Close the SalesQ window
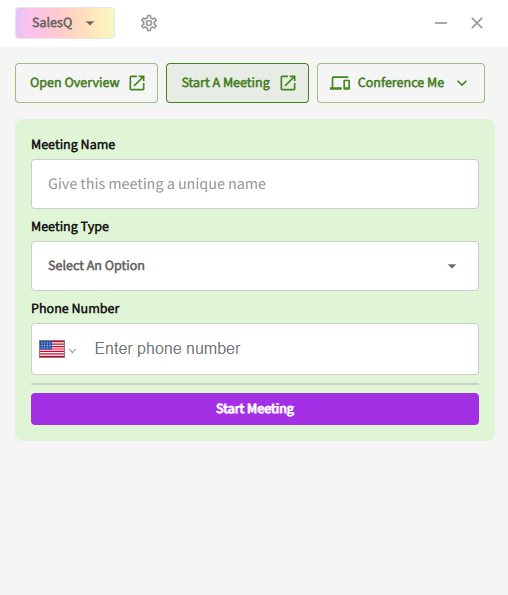 coord(477,23)
